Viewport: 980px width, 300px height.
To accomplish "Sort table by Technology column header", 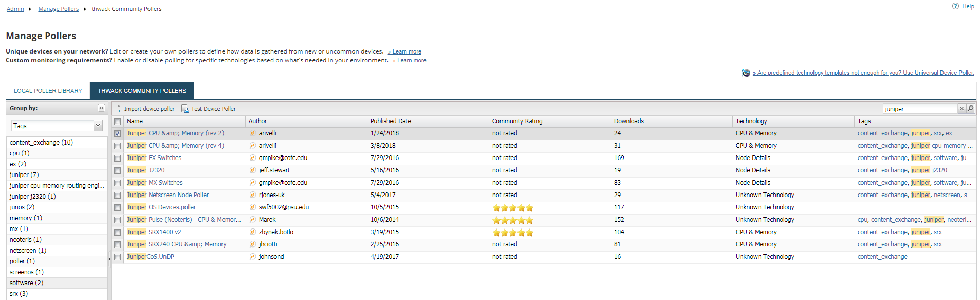I will (x=793, y=121).
